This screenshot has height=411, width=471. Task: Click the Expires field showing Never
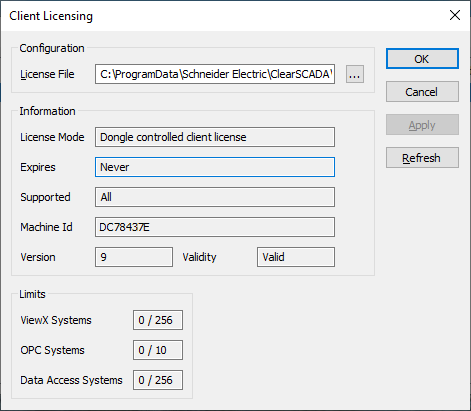point(215,167)
